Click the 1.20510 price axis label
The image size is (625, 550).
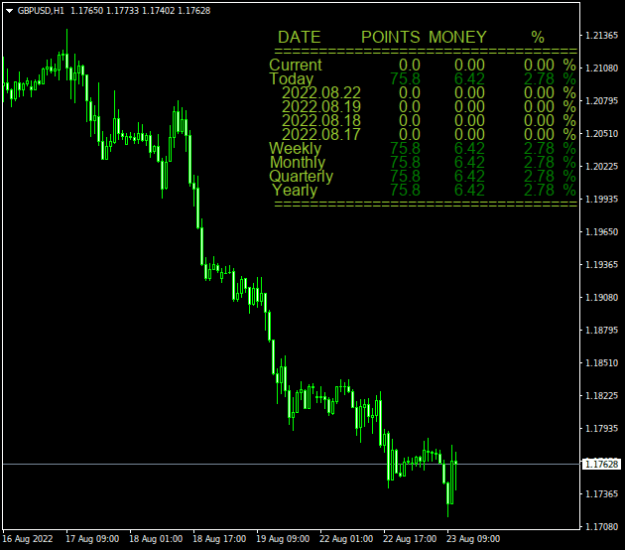601,134
